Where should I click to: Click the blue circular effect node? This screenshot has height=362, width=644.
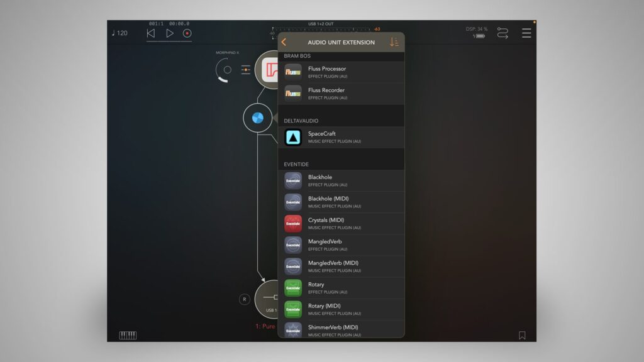257,118
